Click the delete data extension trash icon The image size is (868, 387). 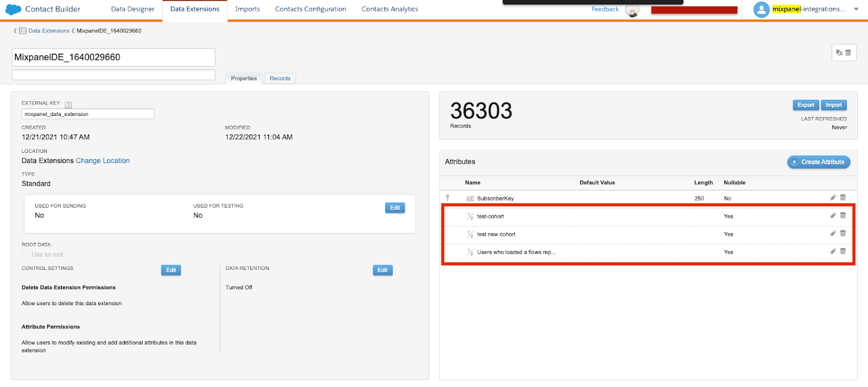pos(848,53)
